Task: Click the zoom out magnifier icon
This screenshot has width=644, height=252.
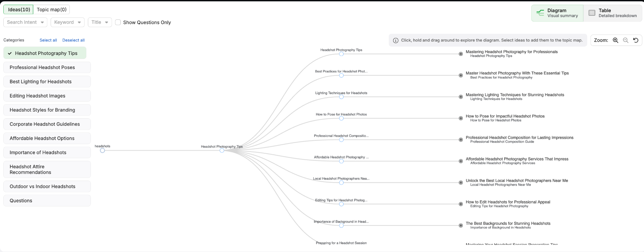Action: click(x=626, y=40)
